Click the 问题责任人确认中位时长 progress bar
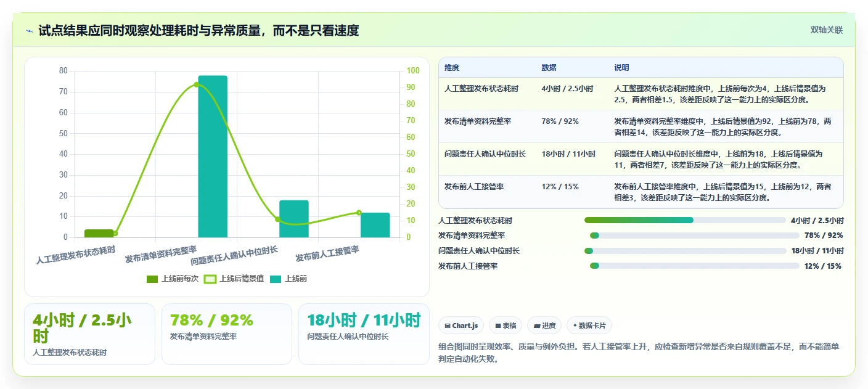 pyautogui.click(x=685, y=251)
